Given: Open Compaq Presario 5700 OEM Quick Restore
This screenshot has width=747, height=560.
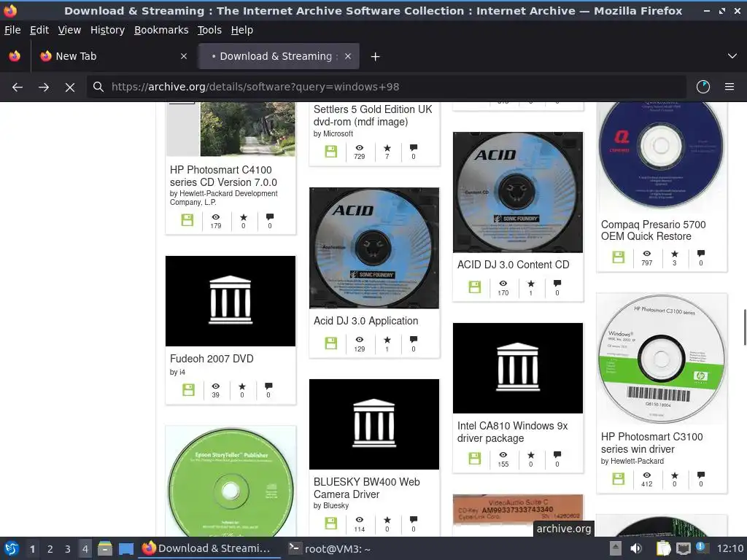Looking at the screenshot, I should 653,230.
